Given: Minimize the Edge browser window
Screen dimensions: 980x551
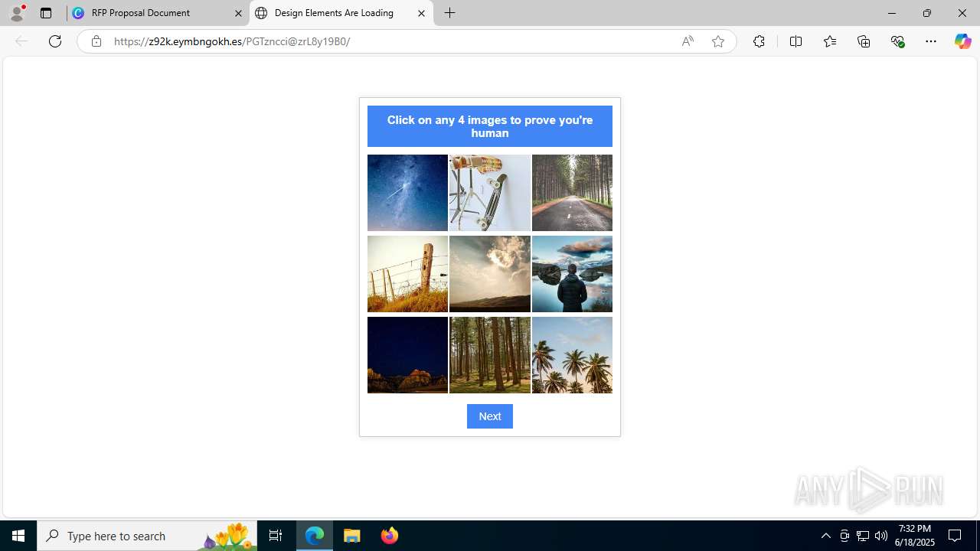Looking at the screenshot, I should pyautogui.click(x=892, y=13).
